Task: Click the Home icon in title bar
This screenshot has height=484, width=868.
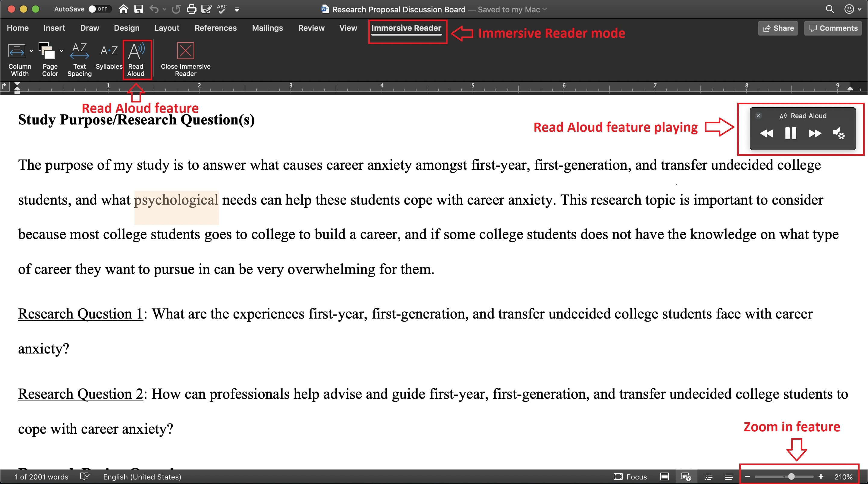Action: pyautogui.click(x=123, y=9)
